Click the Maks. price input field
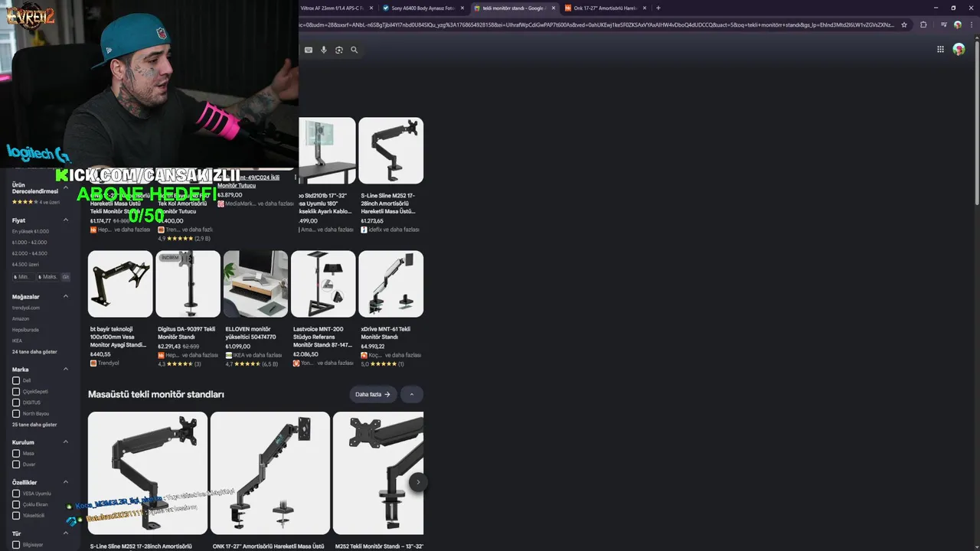 [x=48, y=277]
